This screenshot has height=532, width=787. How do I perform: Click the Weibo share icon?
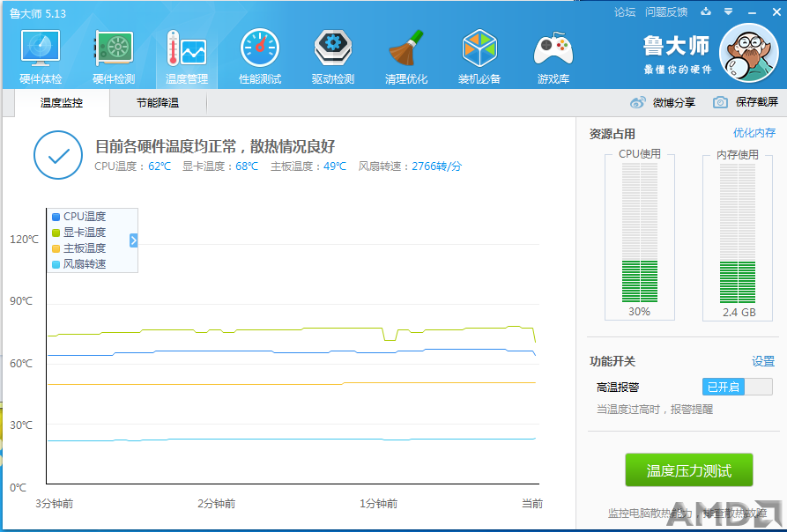(x=637, y=103)
